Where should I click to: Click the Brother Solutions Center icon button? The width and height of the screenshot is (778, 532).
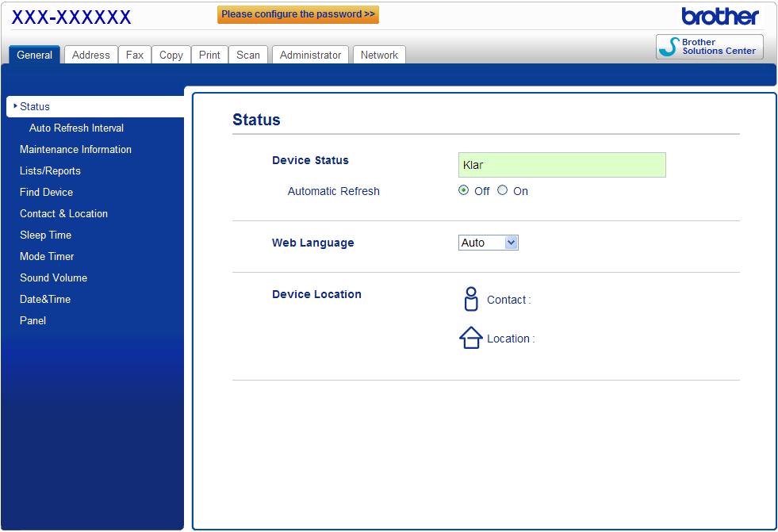pos(709,47)
